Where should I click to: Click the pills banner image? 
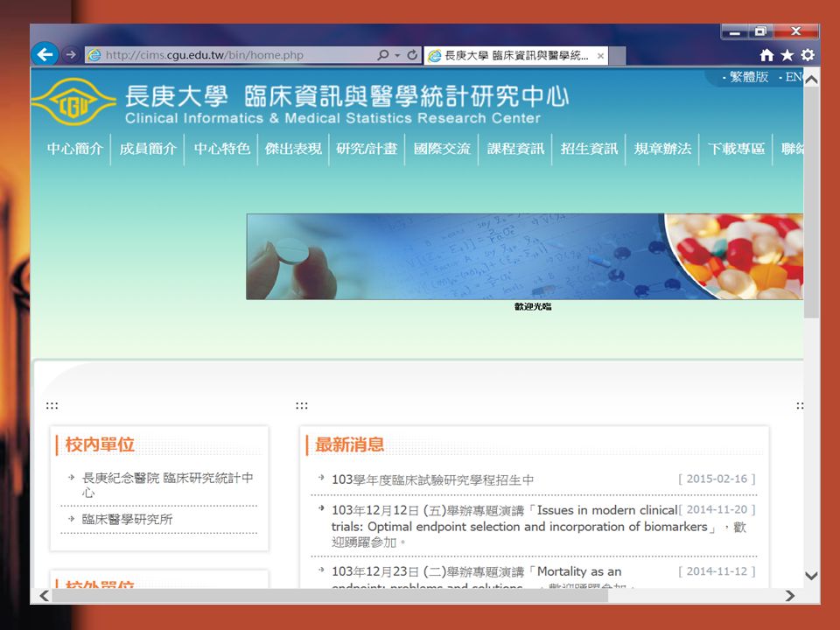[x=524, y=256]
